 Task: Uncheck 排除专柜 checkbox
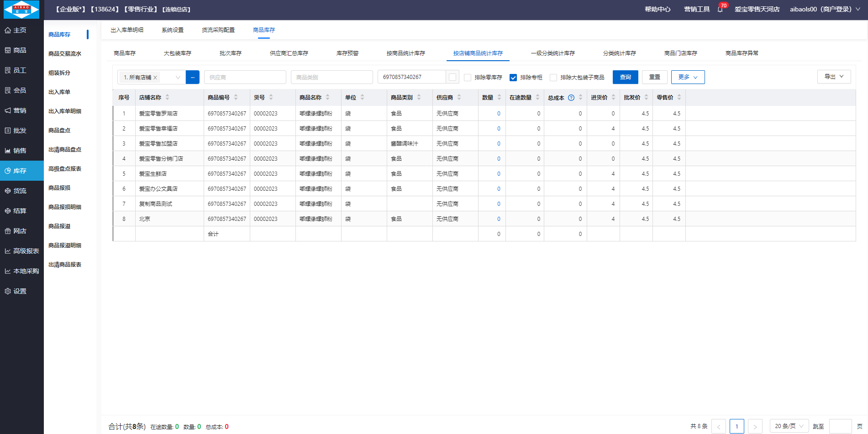click(513, 78)
